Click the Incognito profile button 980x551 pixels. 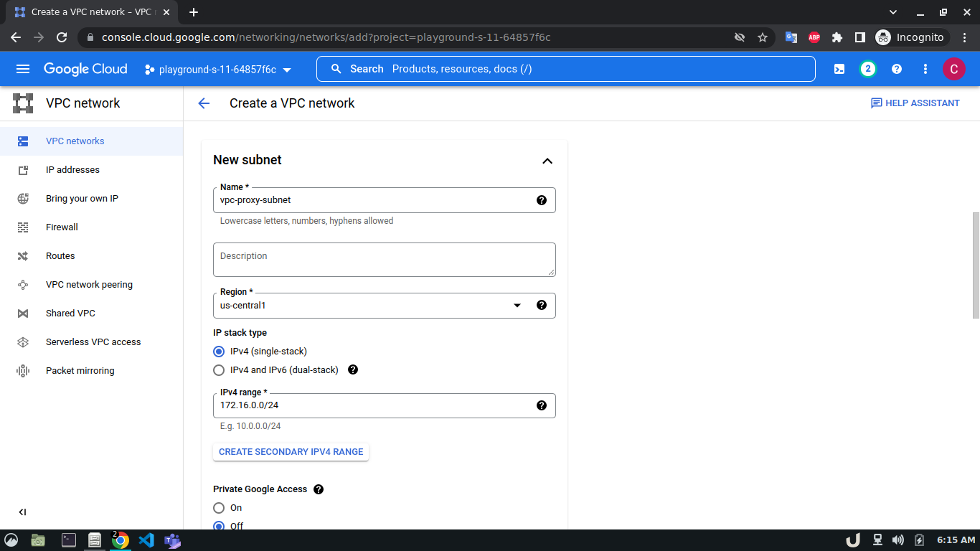coord(912,37)
